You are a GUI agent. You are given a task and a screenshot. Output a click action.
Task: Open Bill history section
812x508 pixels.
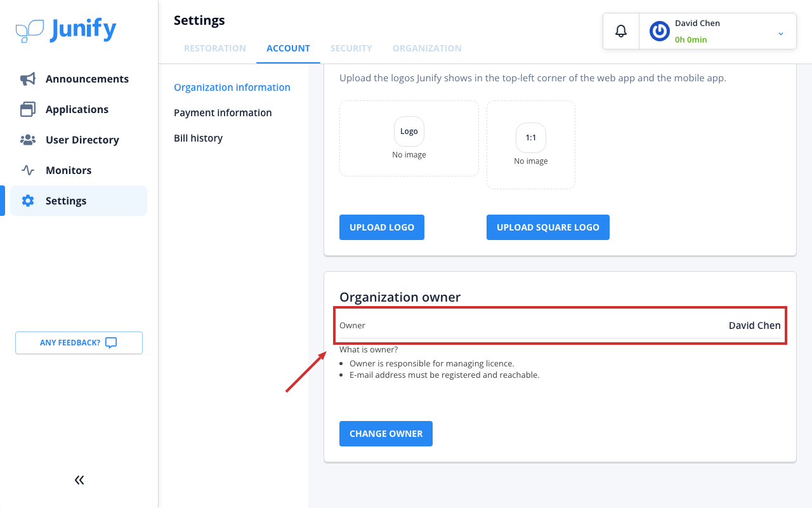(198, 138)
